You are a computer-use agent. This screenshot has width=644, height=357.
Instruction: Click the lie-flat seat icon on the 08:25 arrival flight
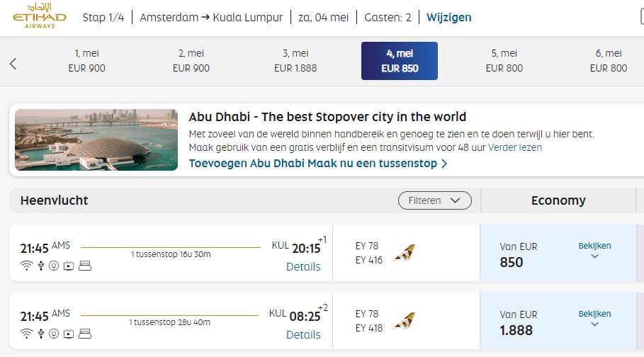pyautogui.click(x=84, y=333)
